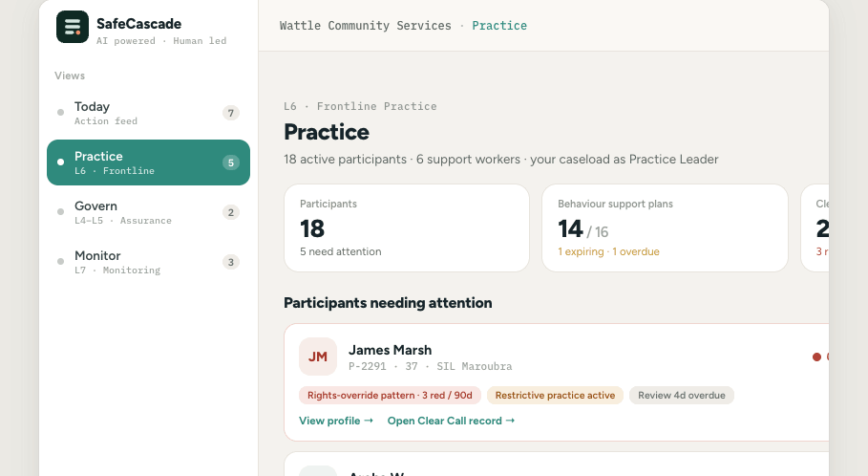
Task: Click the JM avatar for James Marsh
Action: coord(318,357)
